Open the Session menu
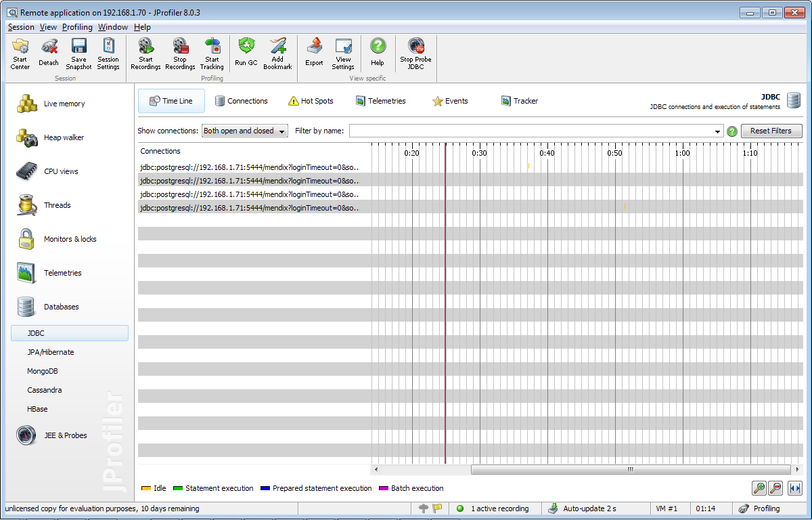This screenshot has height=520, width=812. (x=21, y=27)
